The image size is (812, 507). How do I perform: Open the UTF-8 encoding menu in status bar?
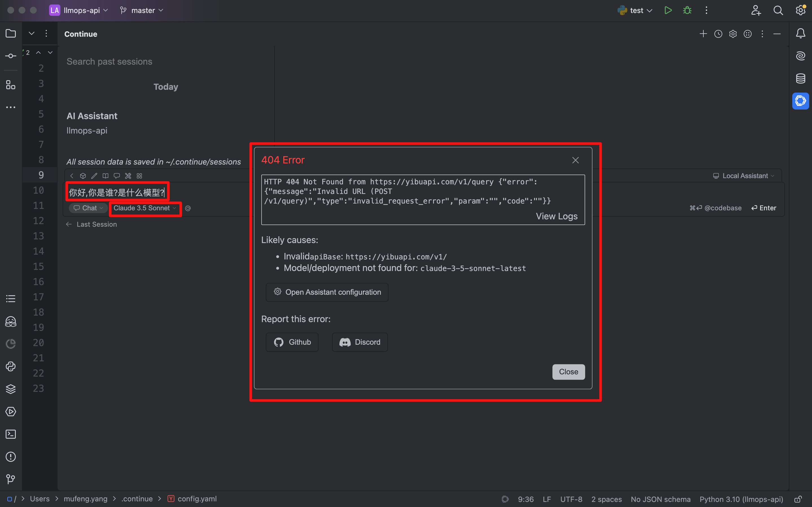[x=571, y=499]
